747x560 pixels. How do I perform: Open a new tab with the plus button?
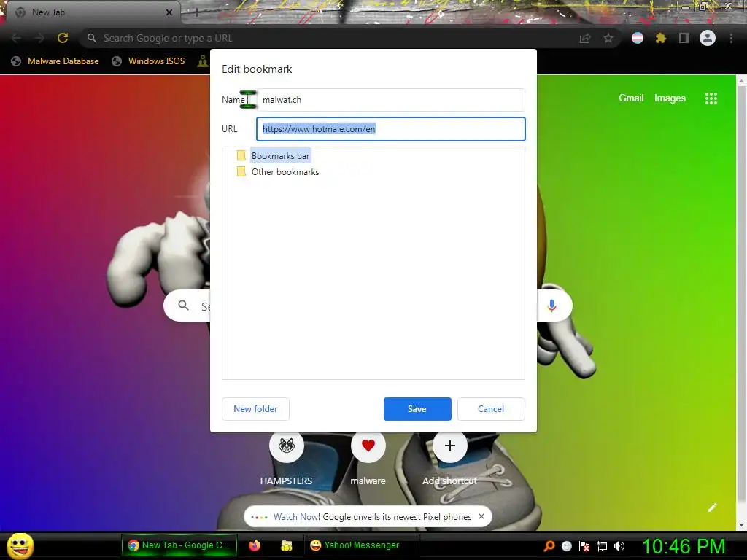[196, 12]
